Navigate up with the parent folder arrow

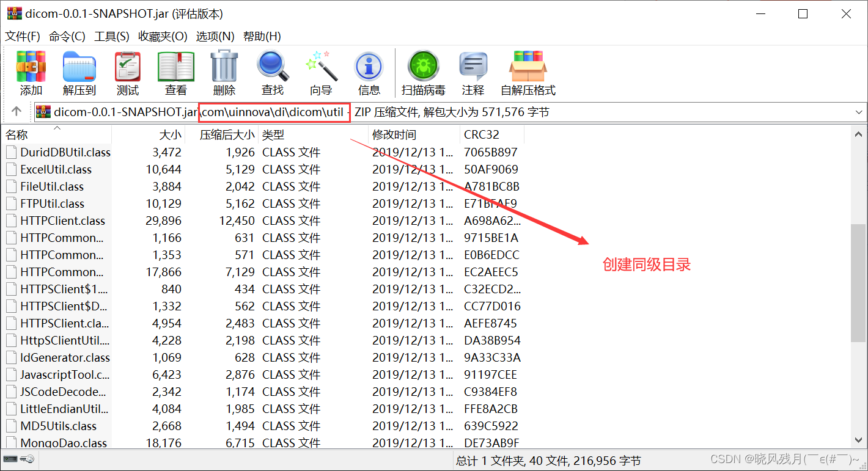[17, 112]
